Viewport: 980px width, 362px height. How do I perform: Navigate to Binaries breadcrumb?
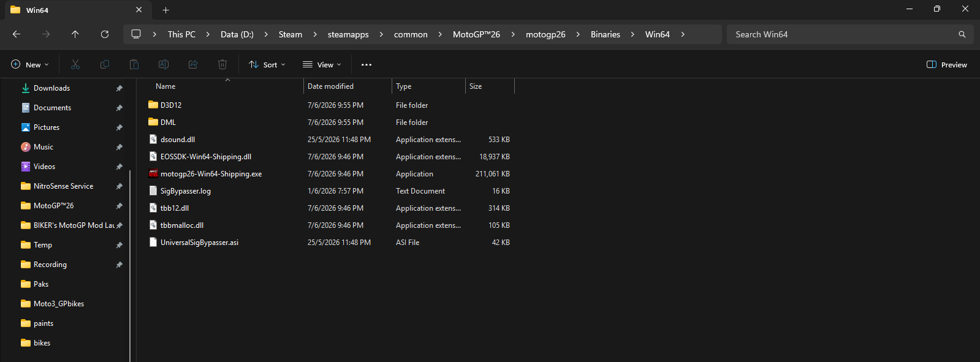(606, 34)
